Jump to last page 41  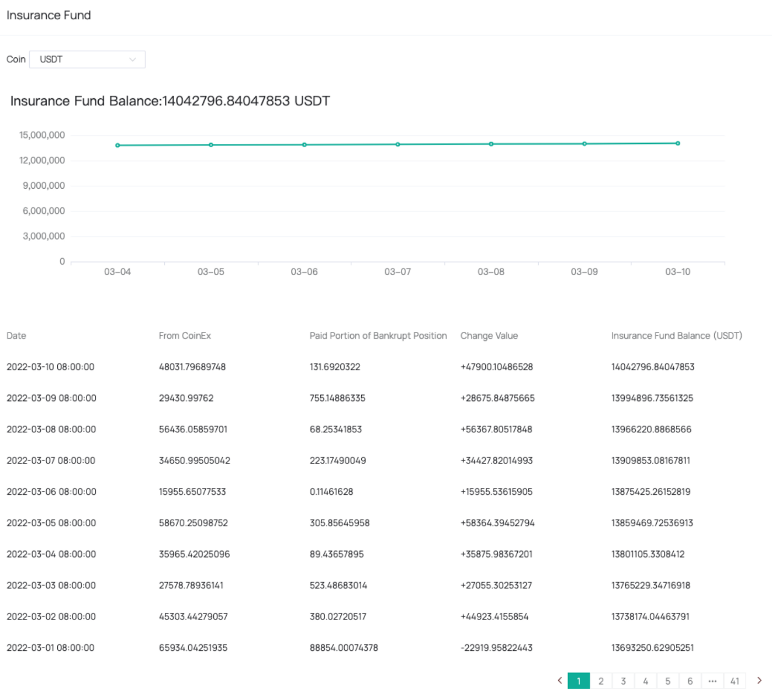[x=735, y=681]
